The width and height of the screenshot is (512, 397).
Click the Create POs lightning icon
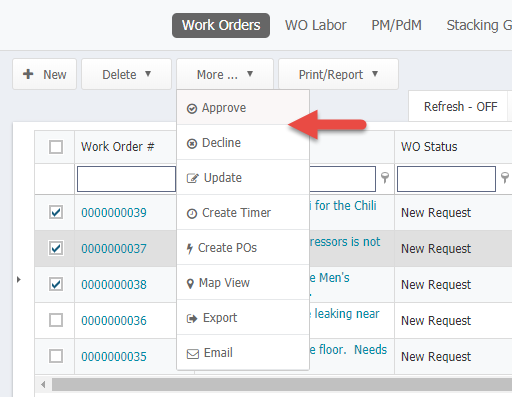click(190, 248)
